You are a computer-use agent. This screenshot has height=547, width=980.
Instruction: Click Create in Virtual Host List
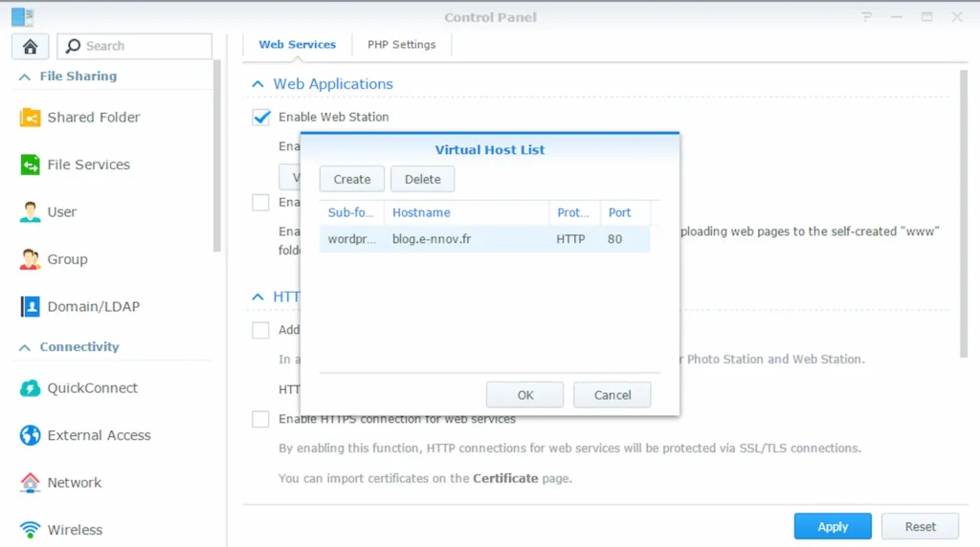[352, 179]
